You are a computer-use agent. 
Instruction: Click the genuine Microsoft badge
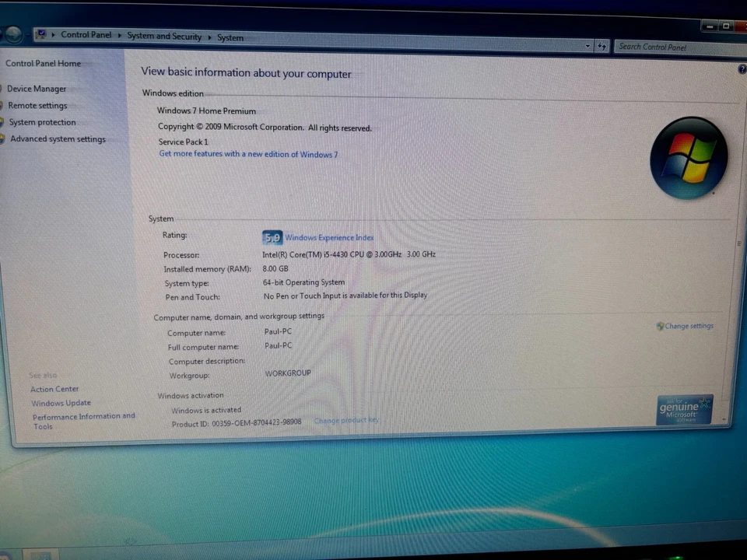tap(684, 410)
